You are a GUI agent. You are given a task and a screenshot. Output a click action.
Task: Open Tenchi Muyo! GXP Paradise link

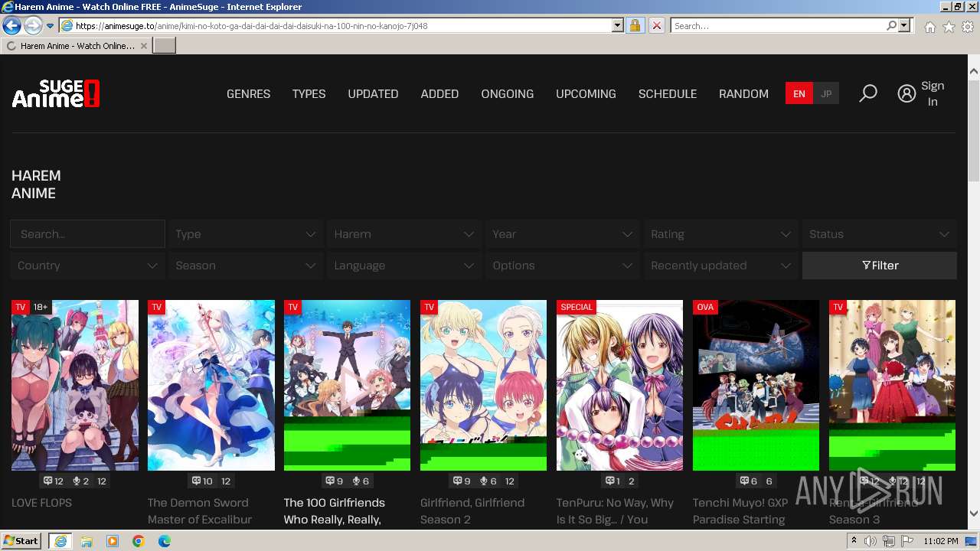coord(739,511)
